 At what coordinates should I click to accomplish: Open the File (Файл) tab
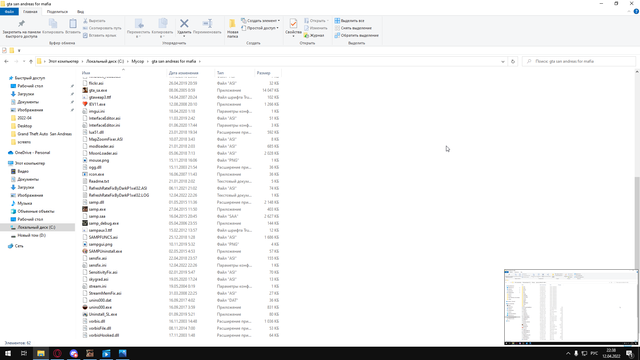click(9, 12)
